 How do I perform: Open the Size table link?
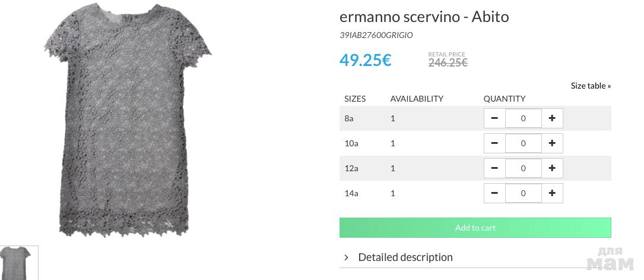(x=591, y=86)
